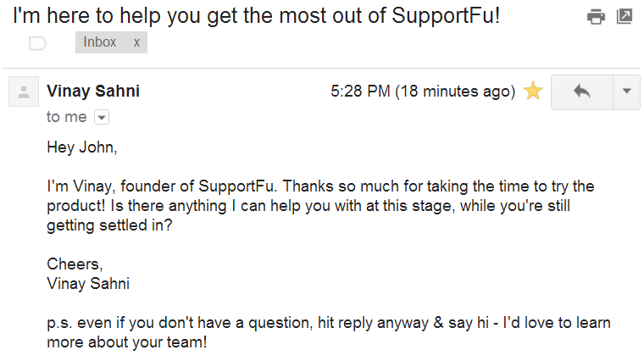This screenshot has height=361, width=644.
Task: Click the p.s. paragraph at the bottom
Action: pyautogui.click(x=329, y=332)
